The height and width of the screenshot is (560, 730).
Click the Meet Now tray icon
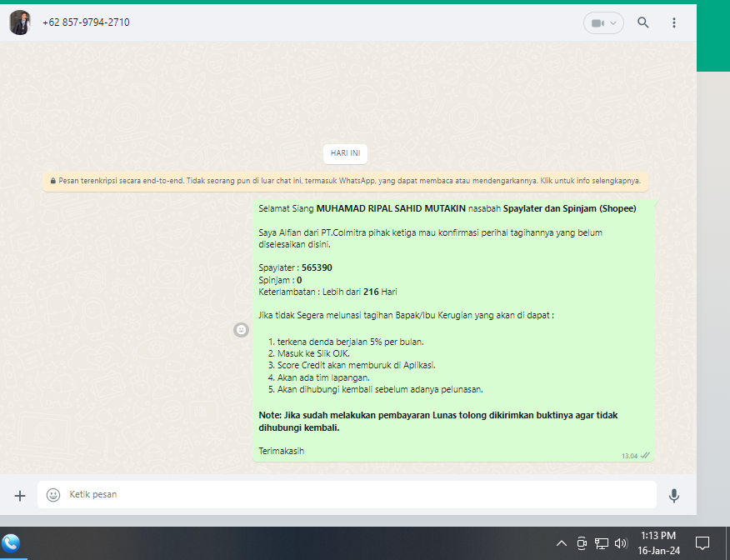(582, 543)
